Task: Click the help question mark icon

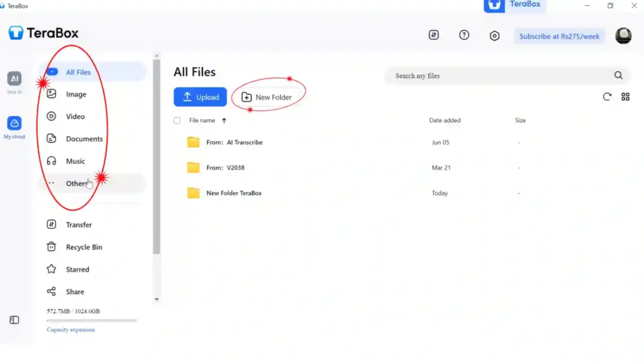Action: click(464, 35)
